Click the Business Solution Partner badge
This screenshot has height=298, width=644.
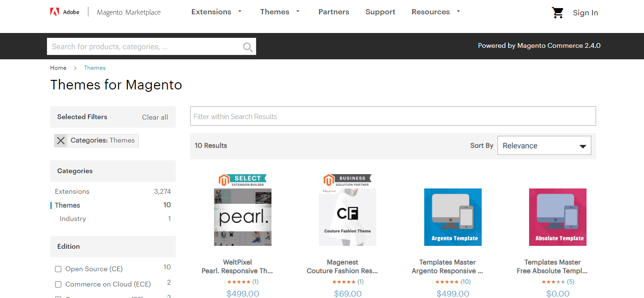(x=348, y=180)
